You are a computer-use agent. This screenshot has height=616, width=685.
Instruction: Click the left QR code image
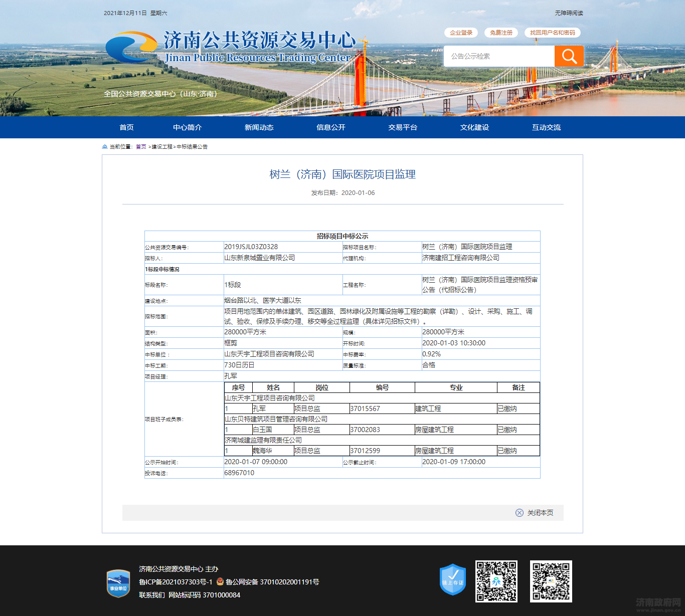496,581
